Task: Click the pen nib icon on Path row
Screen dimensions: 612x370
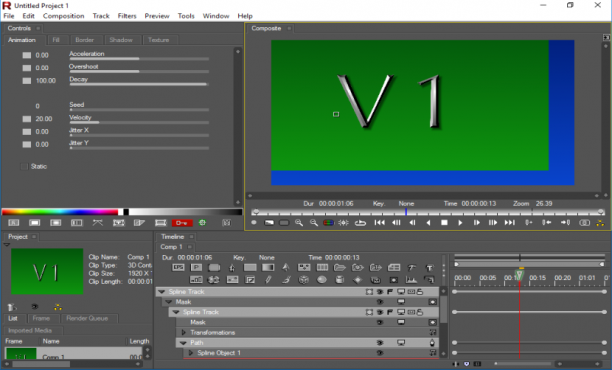Action: [432, 343]
